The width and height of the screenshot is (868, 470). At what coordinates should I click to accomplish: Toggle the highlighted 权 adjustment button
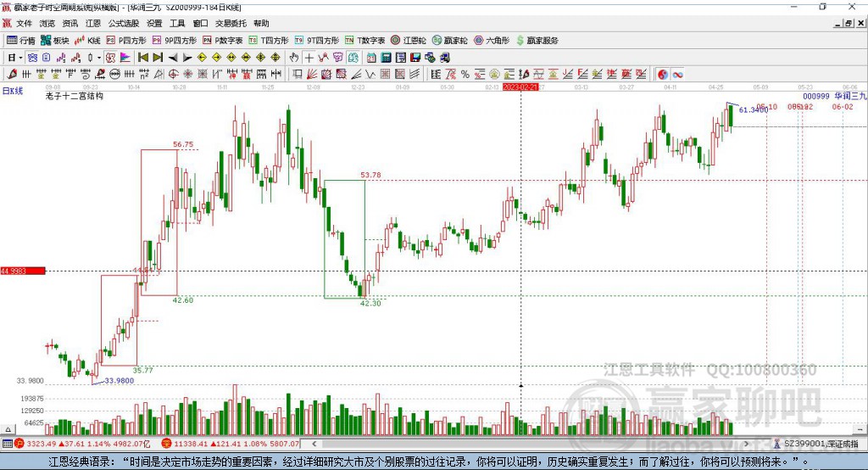click(x=110, y=58)
